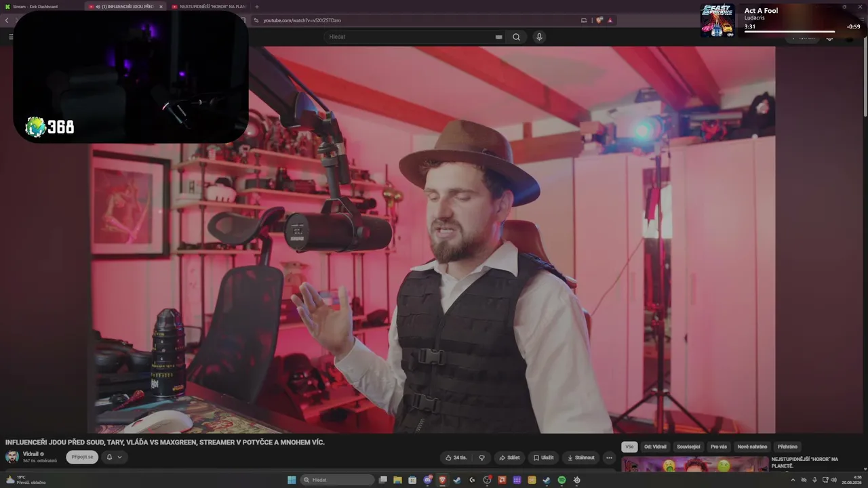This screenshot has height=488, width=868.
Task: Switch to the NEJSTUPIDNĚJŠÍ "HOROR" browser tab
Action: coord(208,7)
